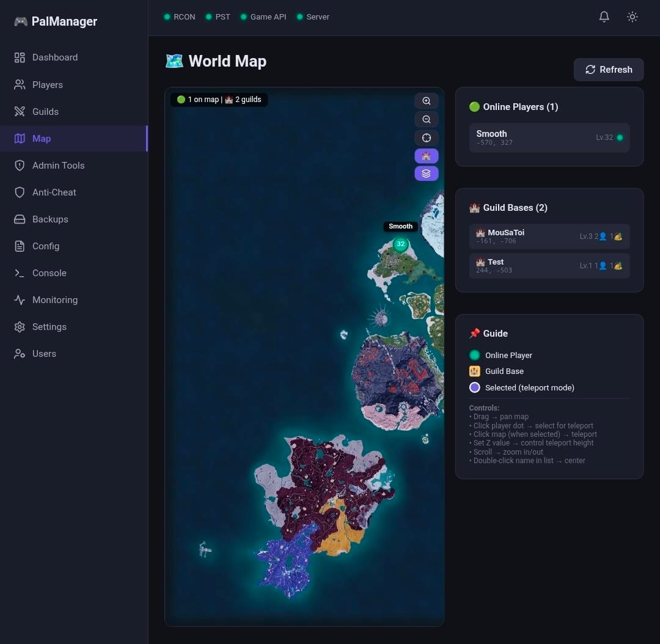Select the Test guild base entry

coord(549,266)
